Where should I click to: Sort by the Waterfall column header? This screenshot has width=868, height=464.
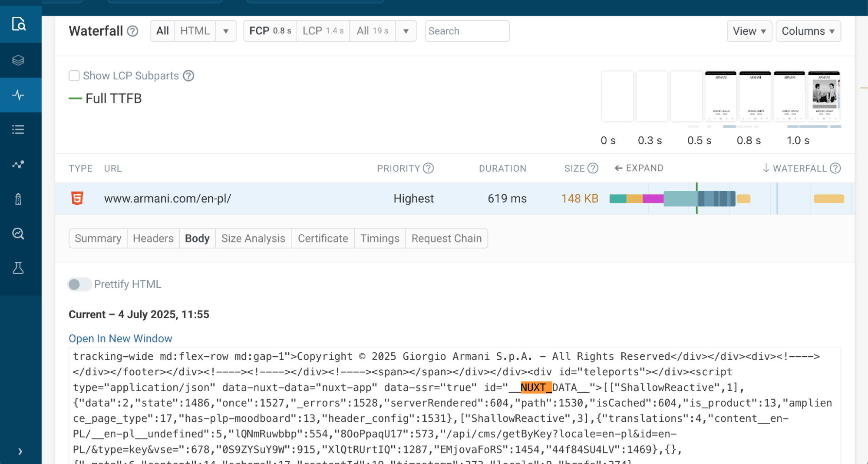795,168
